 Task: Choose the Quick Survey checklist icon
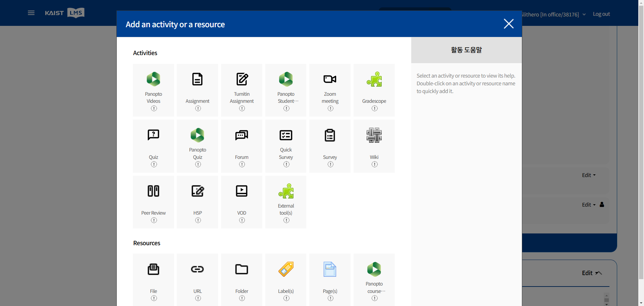coord(286,135)
